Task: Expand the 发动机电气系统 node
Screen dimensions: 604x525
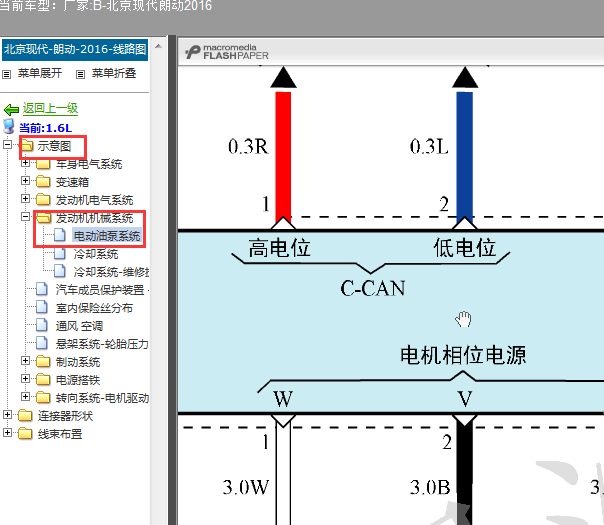Action: pyautogui.click(x=25, y=198)
